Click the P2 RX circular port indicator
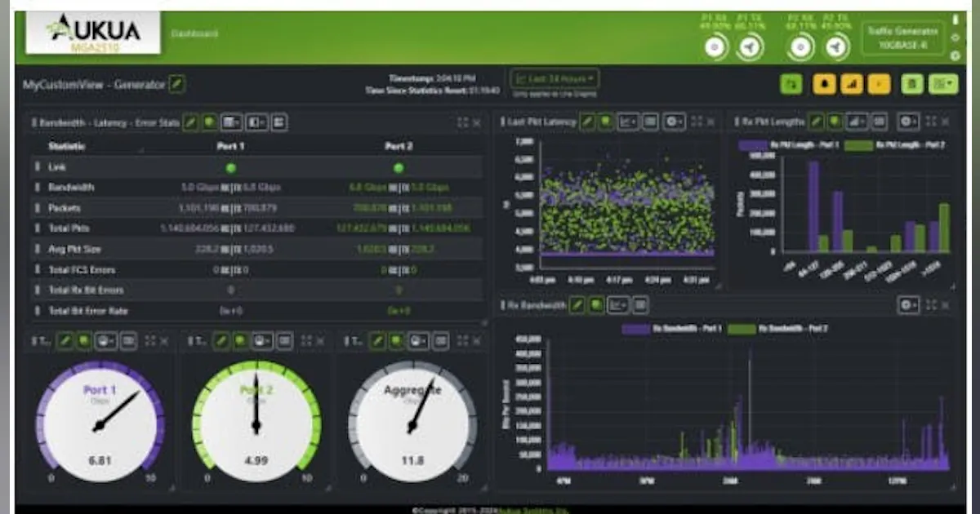Screen dimensions: 980x514 pyautogui.click(x=801, y=48)
